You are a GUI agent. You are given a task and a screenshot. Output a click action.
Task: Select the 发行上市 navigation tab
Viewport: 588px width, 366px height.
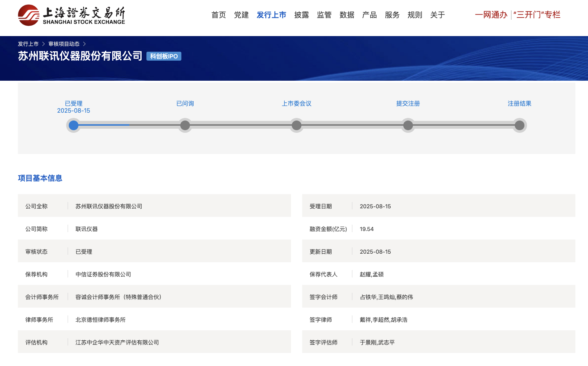click(271, 15)
